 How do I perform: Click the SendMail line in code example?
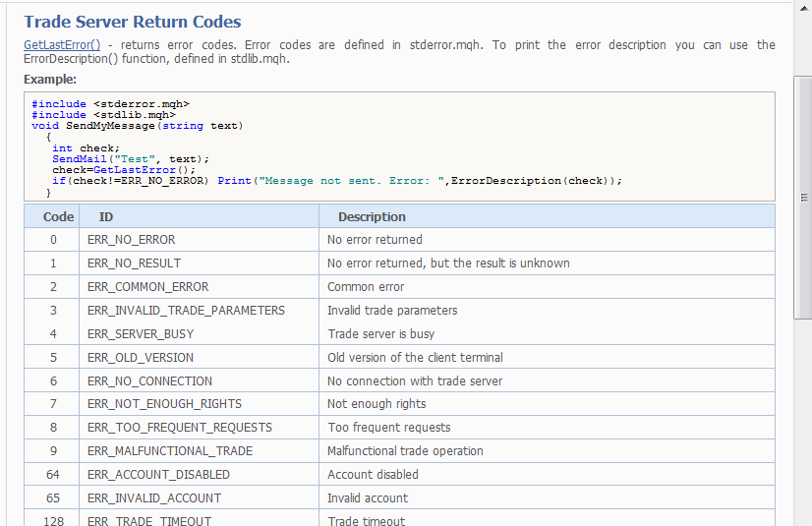tap(131, 159)
